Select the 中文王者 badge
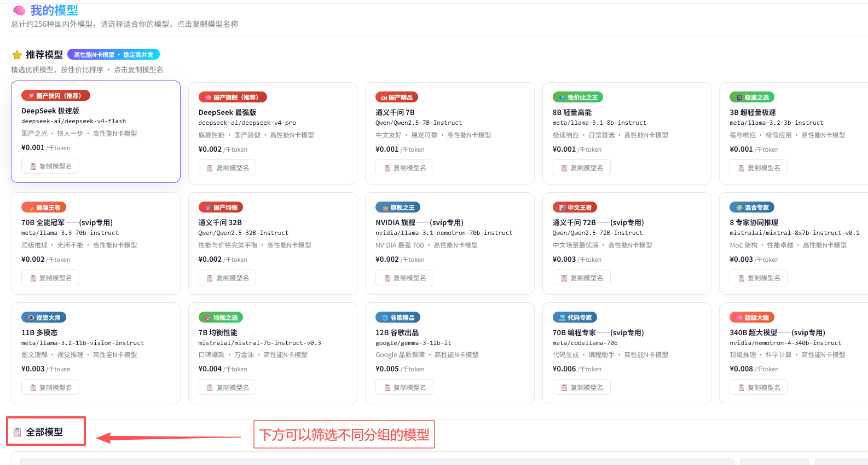The image size is (868, 465). pos(575,208)
